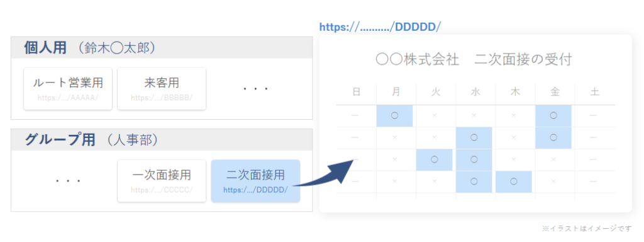
Task: Pick the available ○ slot on Monday
Action: coord(395,116)
